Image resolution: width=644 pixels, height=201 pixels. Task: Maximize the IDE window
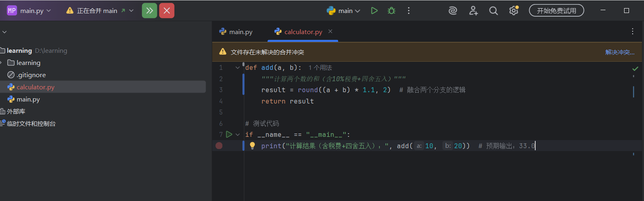coord(627,11)
